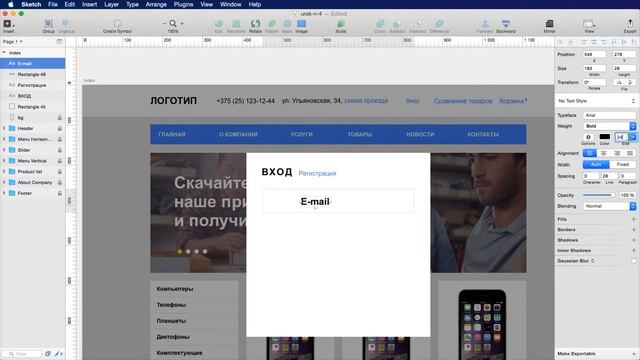Image resolution: width=640 pixels, height=360 pixels.
Task: Open the Arrange menu
Action: [x=156, y=4]
